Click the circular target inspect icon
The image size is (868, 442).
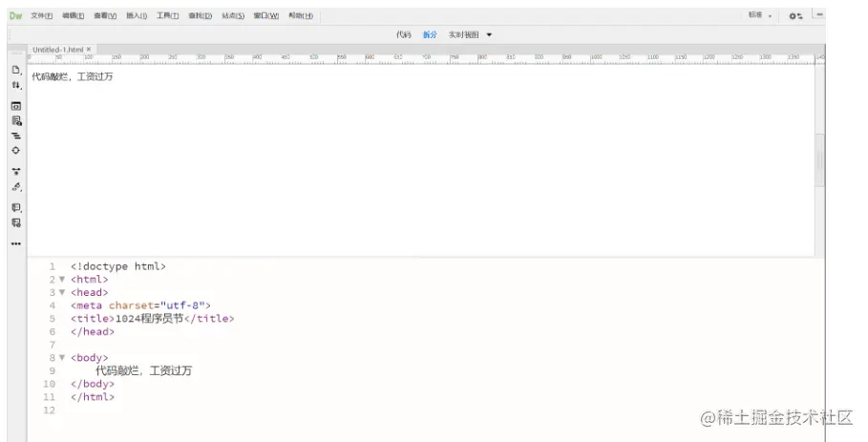(x=16, y=151)
